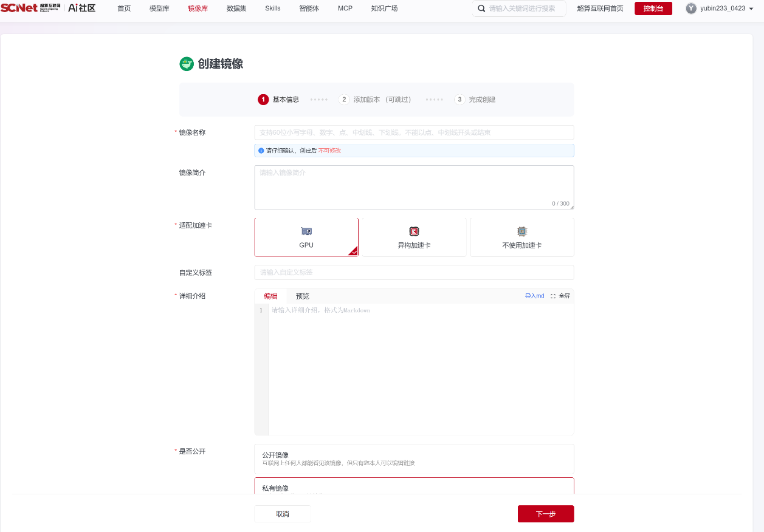
Task: Click the search magnifier icon
Action: pos(482,9)
